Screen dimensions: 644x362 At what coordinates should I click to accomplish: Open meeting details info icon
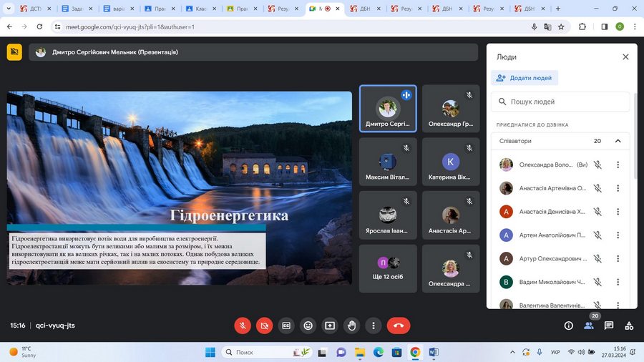tap(569, 326)
